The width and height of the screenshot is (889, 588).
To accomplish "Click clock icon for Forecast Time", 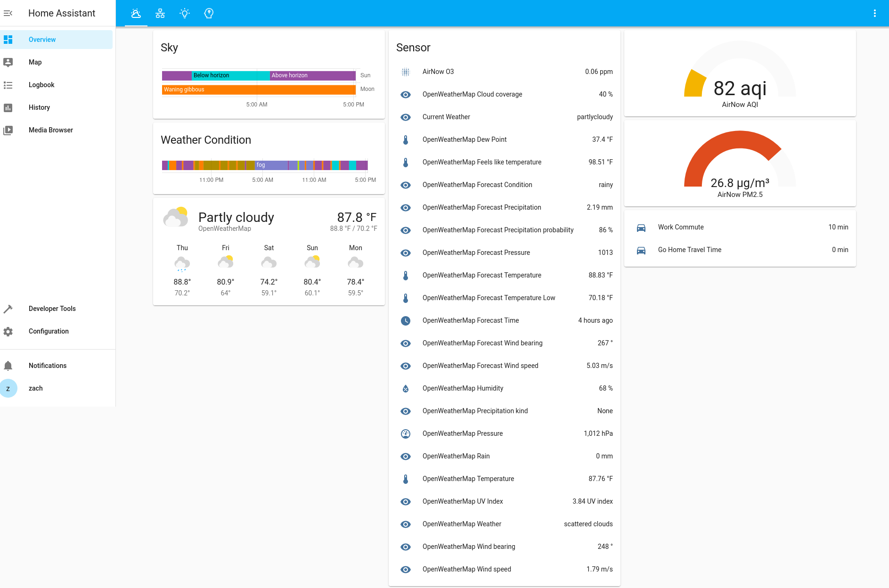I will pos(406,320).
